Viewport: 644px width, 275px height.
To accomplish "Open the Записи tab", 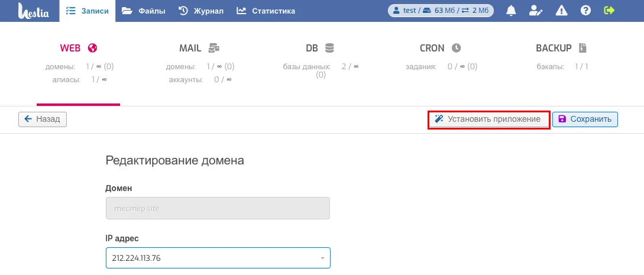I will pyautogui.click(x=88, y=11).
